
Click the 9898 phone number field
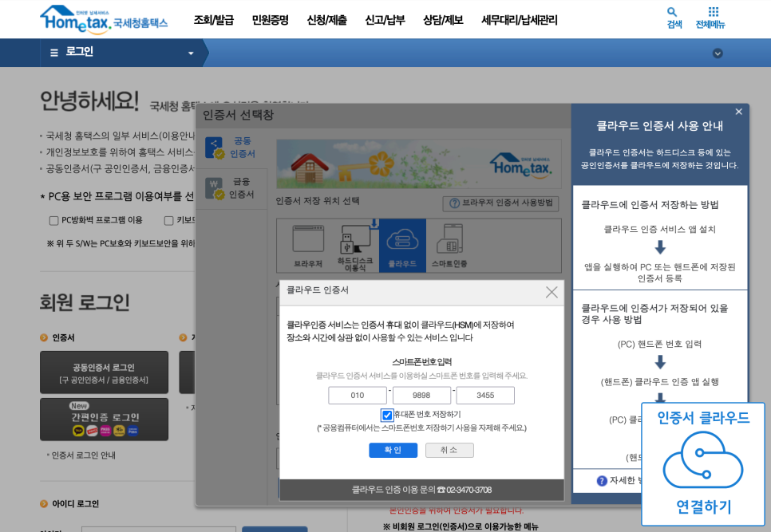tap(421, 395)
